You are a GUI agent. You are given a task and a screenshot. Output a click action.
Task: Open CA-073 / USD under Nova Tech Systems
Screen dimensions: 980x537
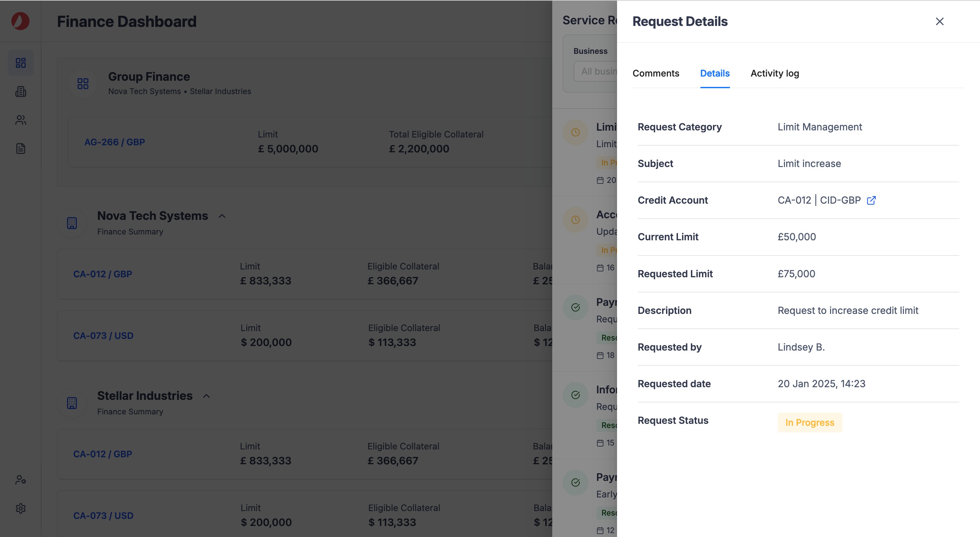[x=103, y=336]
